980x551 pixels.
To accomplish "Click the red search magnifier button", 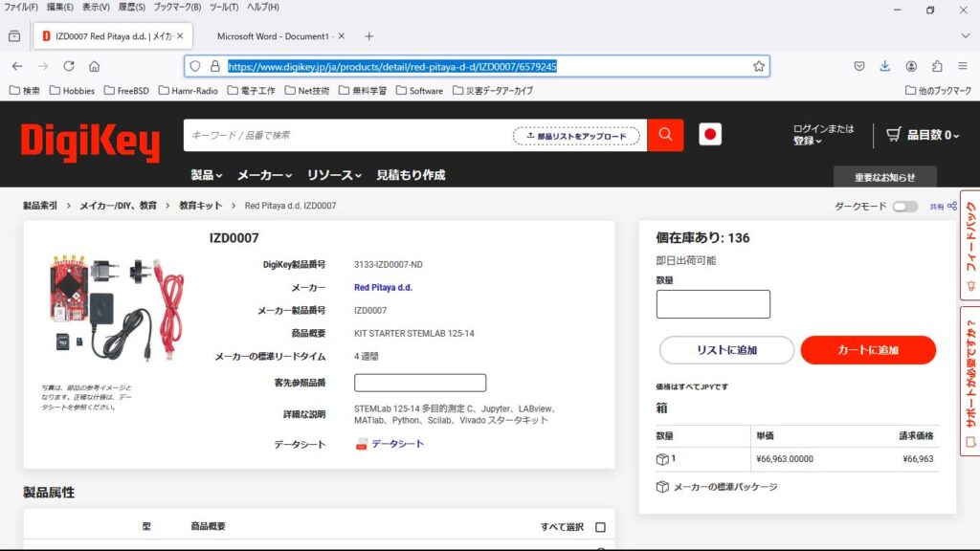I will 665,135.
